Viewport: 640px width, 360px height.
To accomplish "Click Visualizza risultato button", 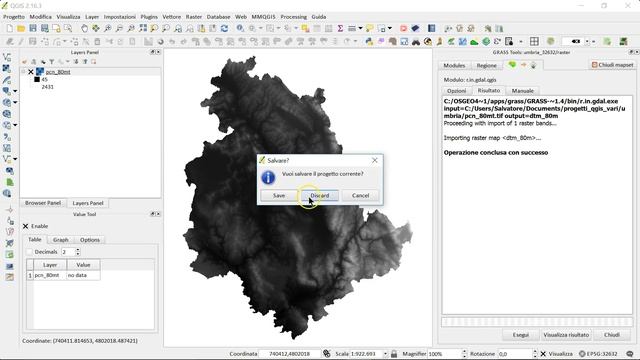I will [566, 335].
